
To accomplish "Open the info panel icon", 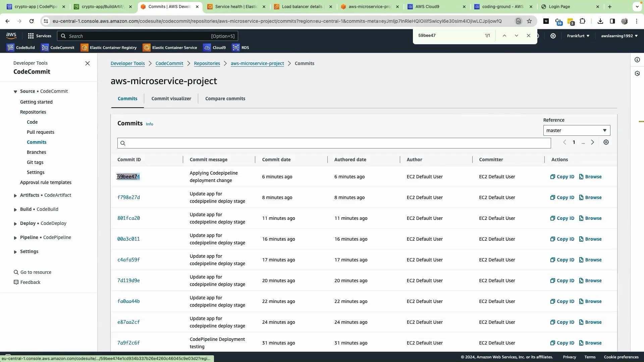I will pyautogui.click(x=637, y=60).
